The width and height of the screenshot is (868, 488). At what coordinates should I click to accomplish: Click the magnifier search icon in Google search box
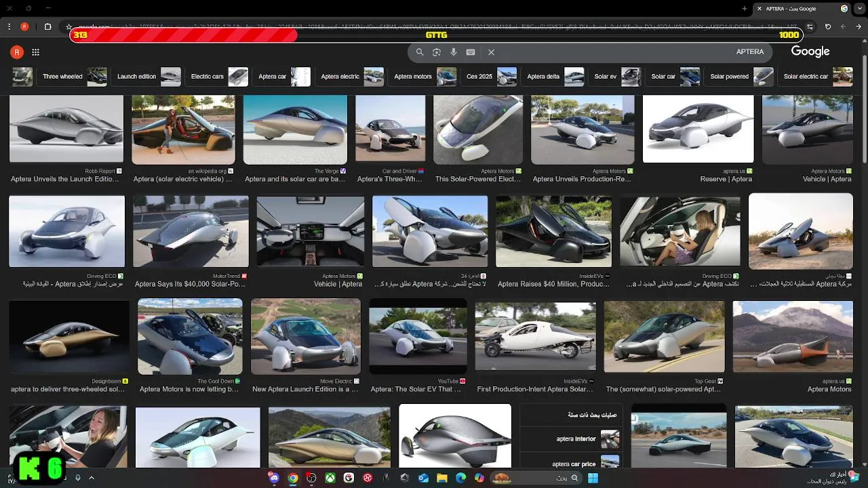coord(420,52)
